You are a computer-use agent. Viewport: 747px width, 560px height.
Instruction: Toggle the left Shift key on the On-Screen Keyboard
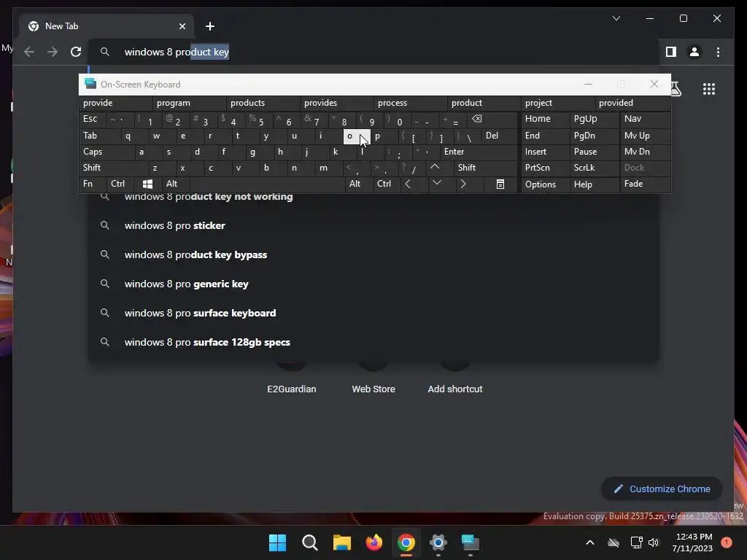113,168
